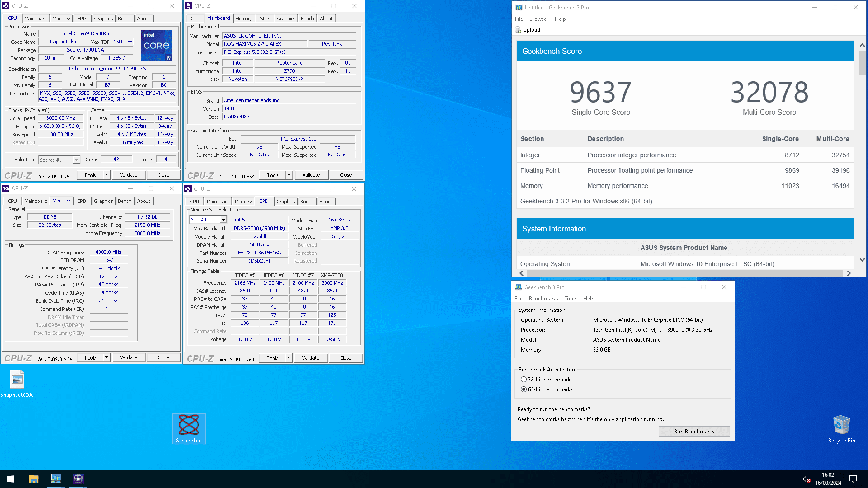Open Socket #1 selection dropdown in CPU window

tap(59, 160)
